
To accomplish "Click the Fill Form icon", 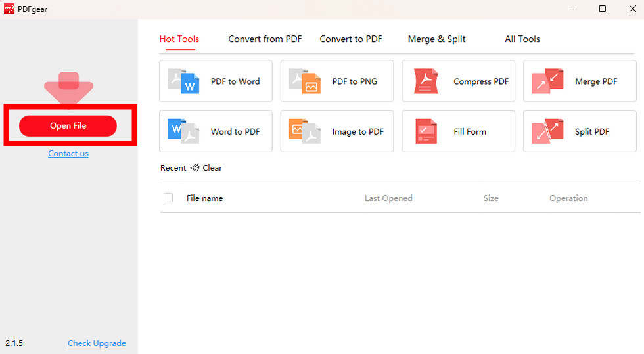I will click(426, 131).
